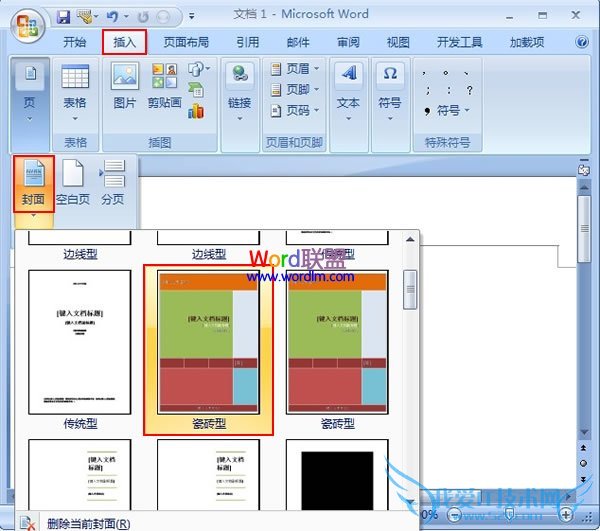Expand the 页脚 footer dropdown
600x531 pixels.
click(x=317, y=90)
